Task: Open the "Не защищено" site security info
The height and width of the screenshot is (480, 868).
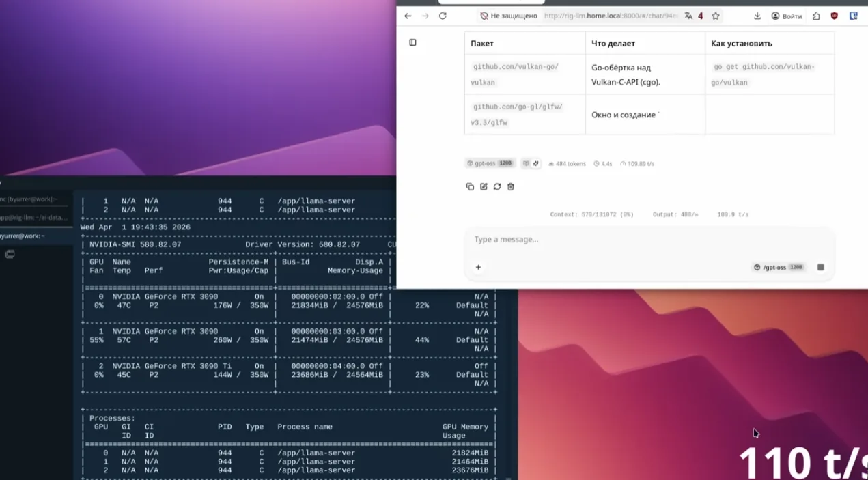Action: click(508, 16)
